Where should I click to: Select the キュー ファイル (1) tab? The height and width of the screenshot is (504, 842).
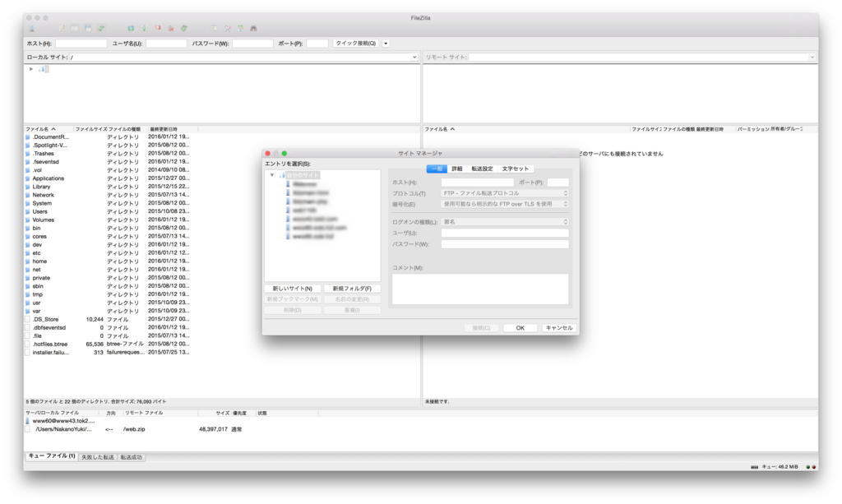tap(52, 456)
